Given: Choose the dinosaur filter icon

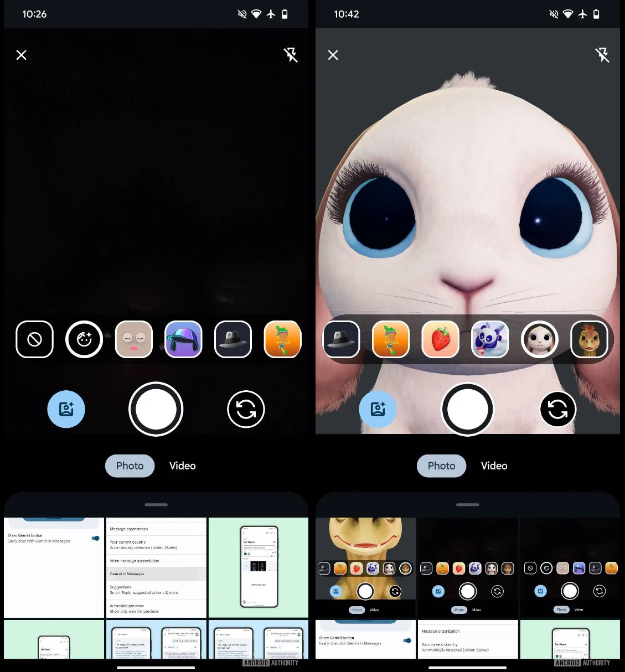Looking at the screenshot, I should [589, 339].
